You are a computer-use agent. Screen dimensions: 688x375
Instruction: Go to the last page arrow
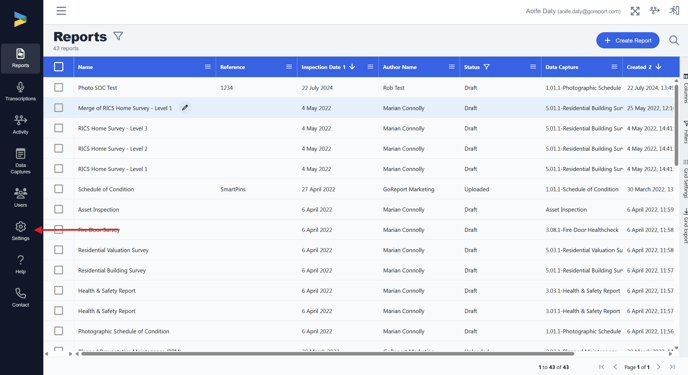(x=672, y=367)
